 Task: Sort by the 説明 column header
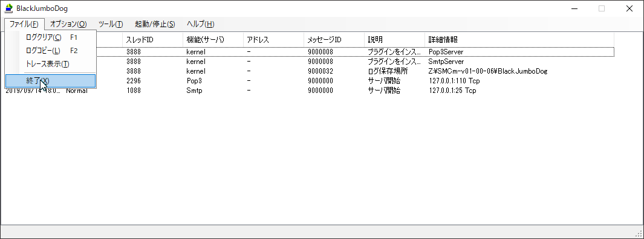coord(394,40)
